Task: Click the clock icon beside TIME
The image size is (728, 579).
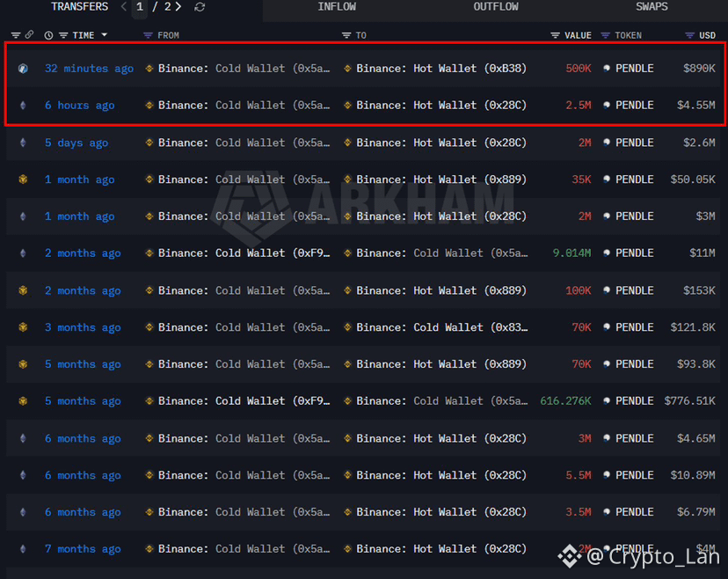Action: [48, 35]
